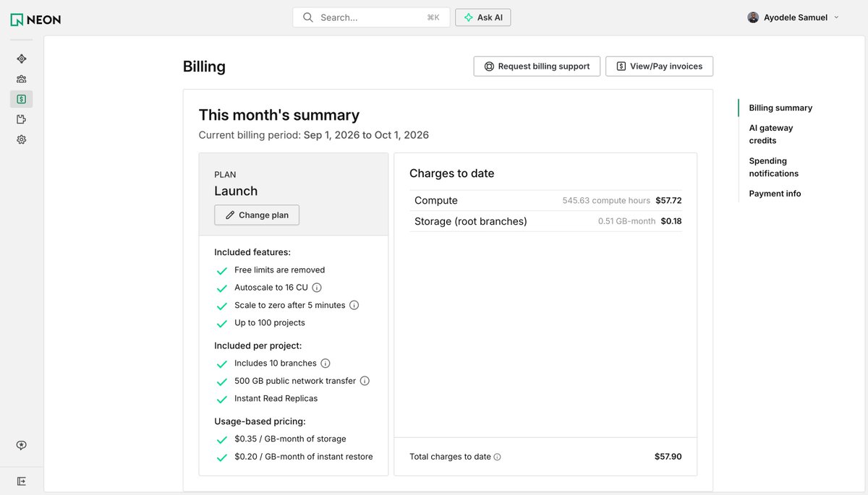
Task: Click the lifebuoy icon in Request billing support
Action: (x=489, y=66)
